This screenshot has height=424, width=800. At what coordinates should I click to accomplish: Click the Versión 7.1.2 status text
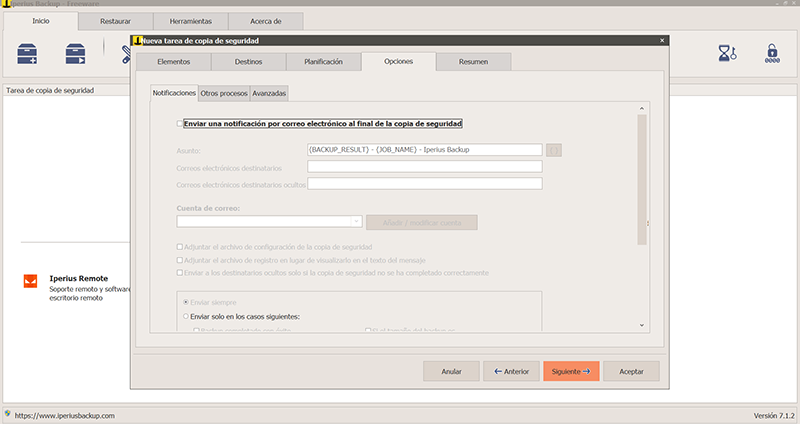point(774,415)
